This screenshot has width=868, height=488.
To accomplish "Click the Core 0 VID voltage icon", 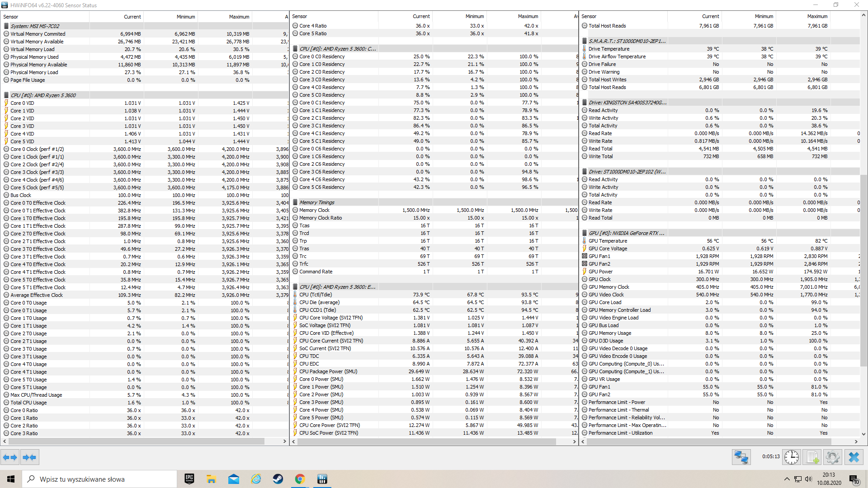I will (6, 103).
